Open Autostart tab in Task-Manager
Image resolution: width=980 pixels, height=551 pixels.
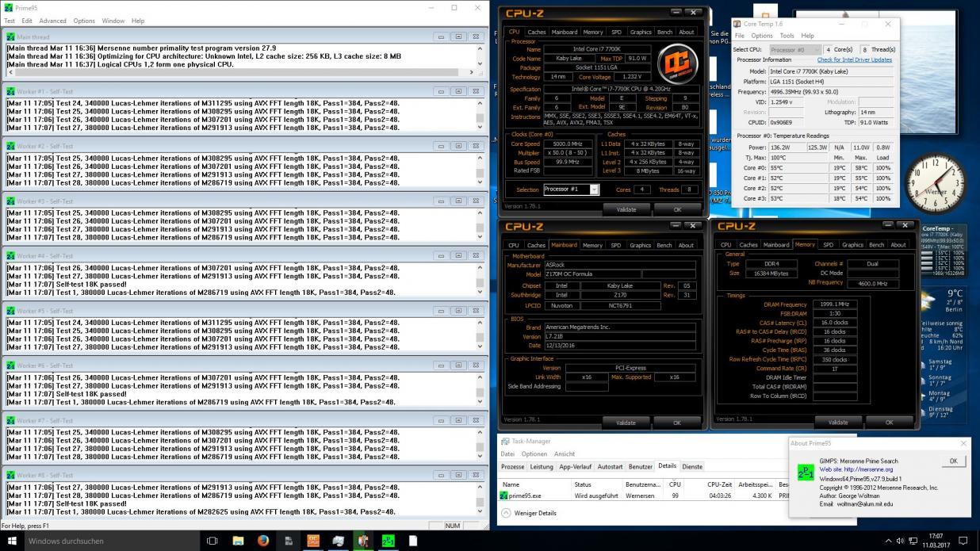[x=611, y=467]
